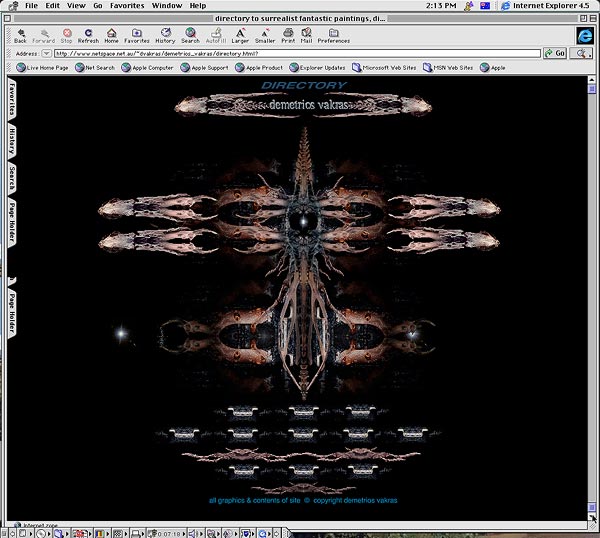Open the Internet Explorer 4.5 application menu
The width and height of the screenshot is (600, 538).
click(545, 6)
